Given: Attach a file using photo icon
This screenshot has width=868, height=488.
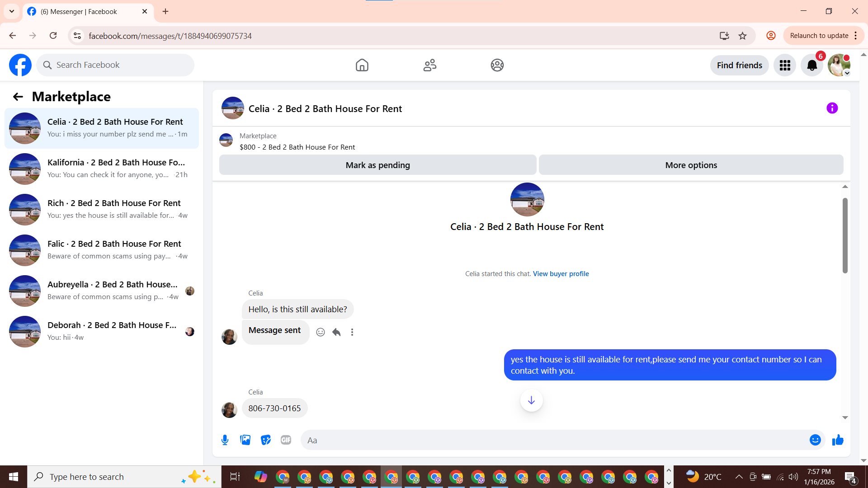Looking at the screenshot, I should (x=245, y=440).
